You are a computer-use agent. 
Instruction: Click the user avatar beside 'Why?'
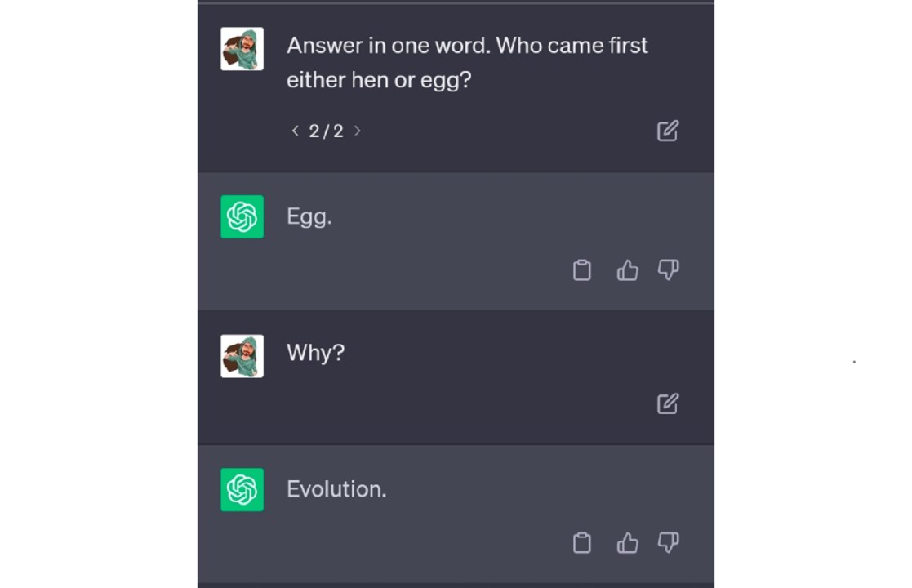click(x=242, y=355)
